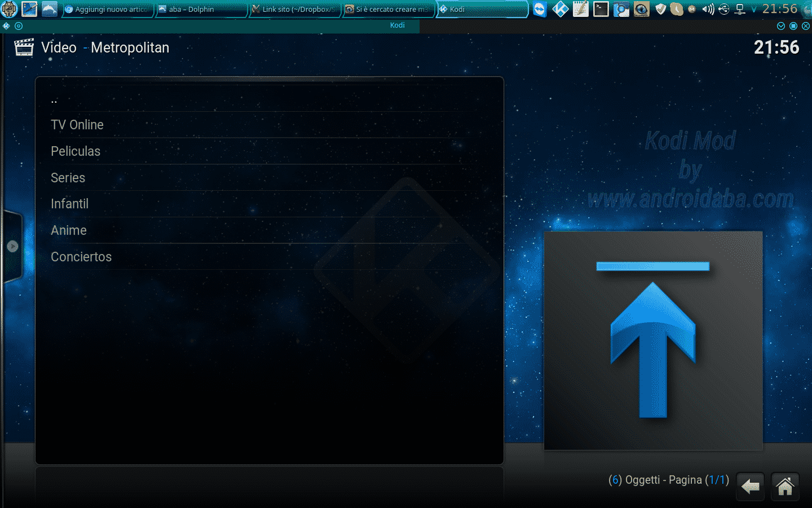The height and width of the screenshot is (508, 812).
Task: Open the blue eye application icon
Action: pos(641,9)
